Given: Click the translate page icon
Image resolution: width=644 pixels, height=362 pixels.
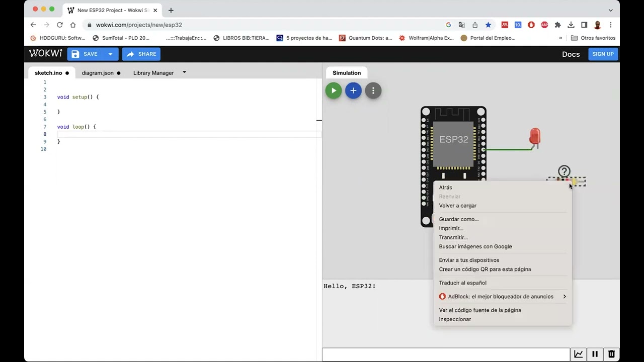Looking at the screenshot, I should point(461,25).
